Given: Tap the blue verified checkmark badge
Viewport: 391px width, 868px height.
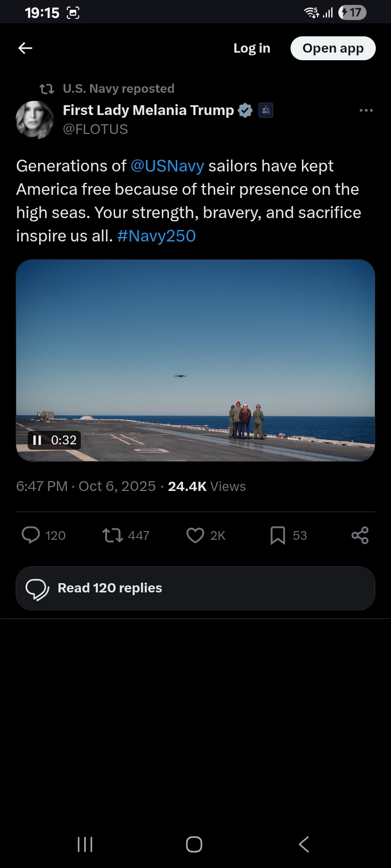Looking at the screenshot, I should (245, 110).
